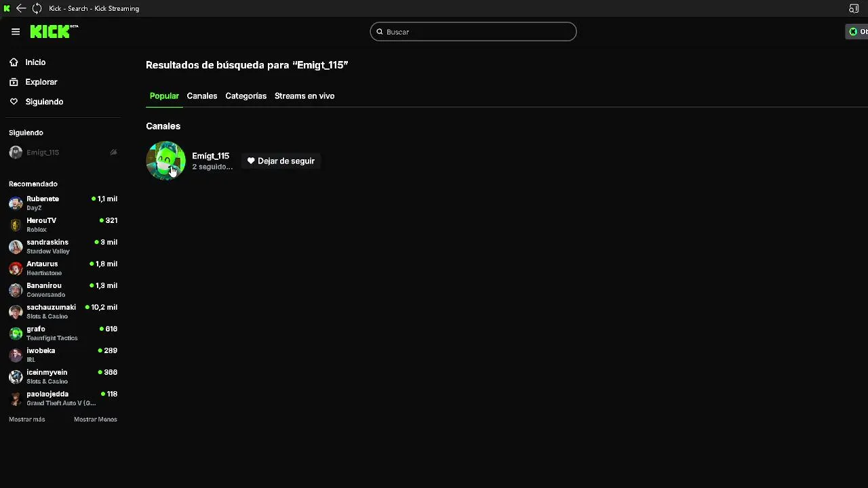Open Emigt_115 channel avatar in results
868x488 pixels.
click(165, 161)
